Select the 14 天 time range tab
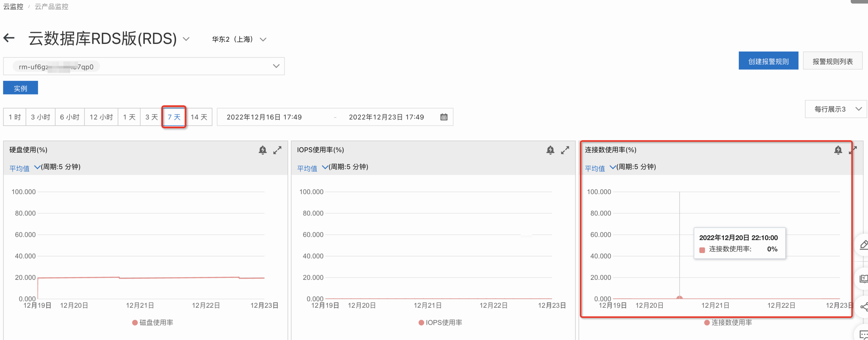 [x=199, y=117]
